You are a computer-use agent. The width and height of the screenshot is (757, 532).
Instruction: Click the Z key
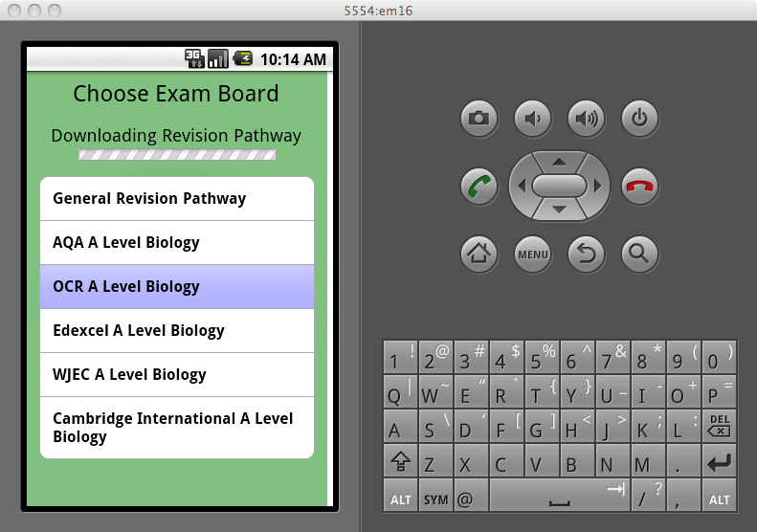436,462
